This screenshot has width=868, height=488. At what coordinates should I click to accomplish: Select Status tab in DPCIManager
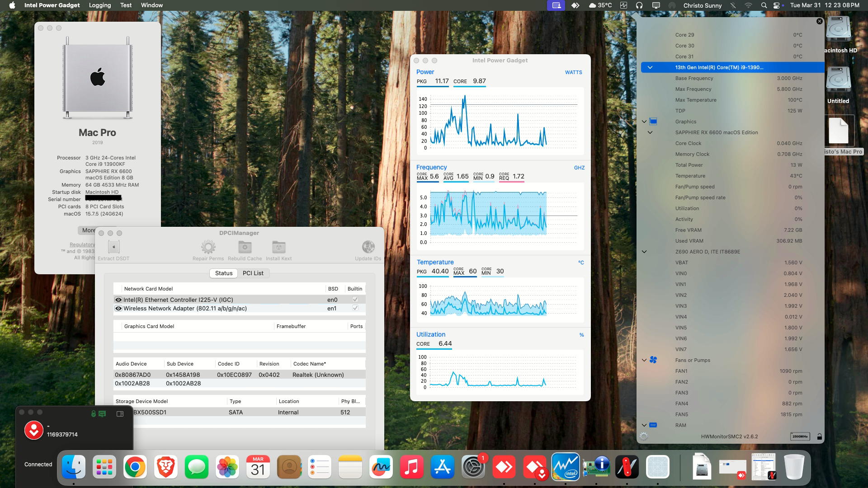point(224,273)
